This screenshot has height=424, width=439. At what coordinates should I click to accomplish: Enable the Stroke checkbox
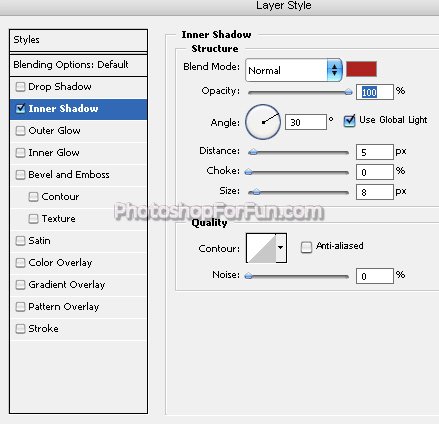[x=20, y=329]
